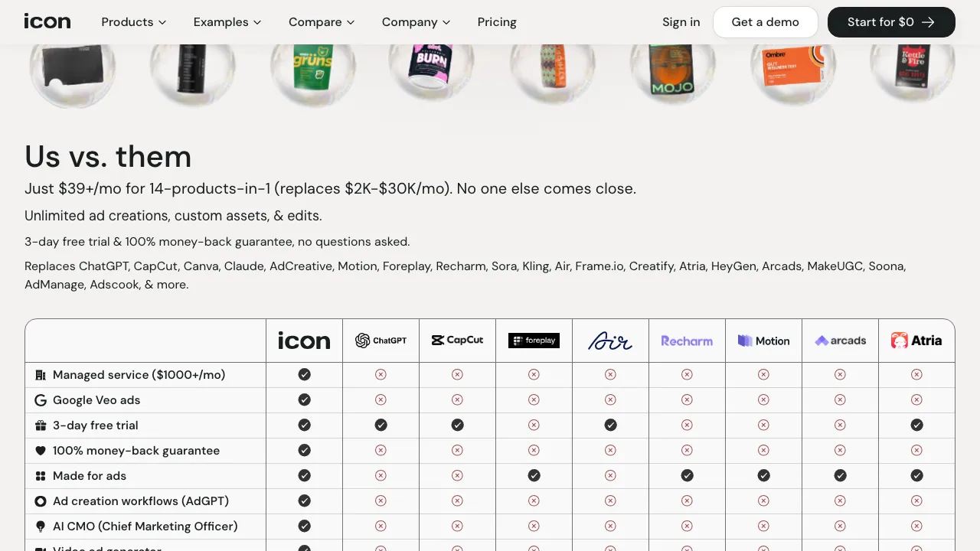Open the Products dropdown menu
Image resolution: width=980 pixels, height=551 pixels.
coord(133,22)
